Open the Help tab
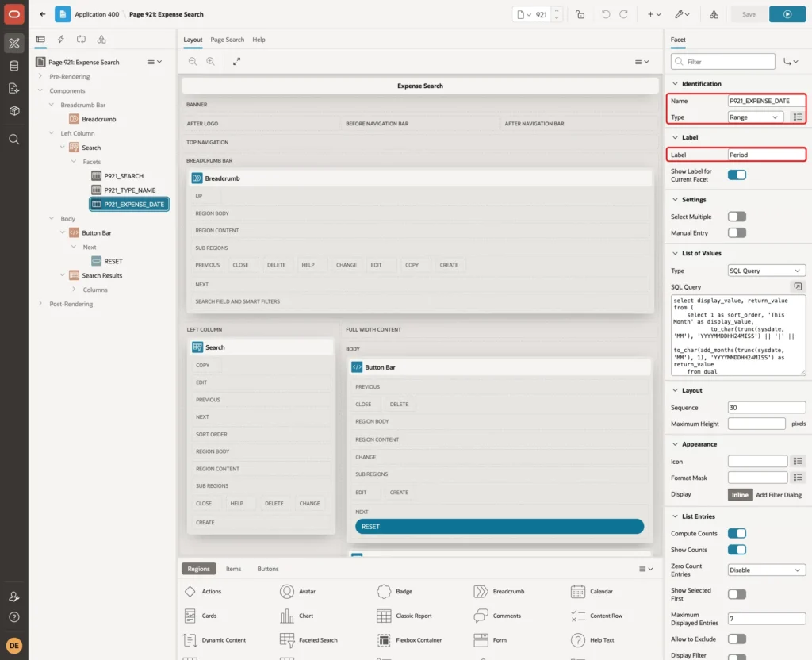The width and height of the screenshot is (812, 660). [x=259, y=40]
